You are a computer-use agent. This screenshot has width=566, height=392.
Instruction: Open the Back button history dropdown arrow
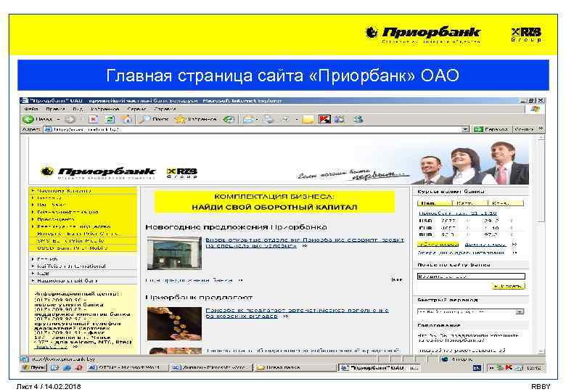(x=58, y=120)
